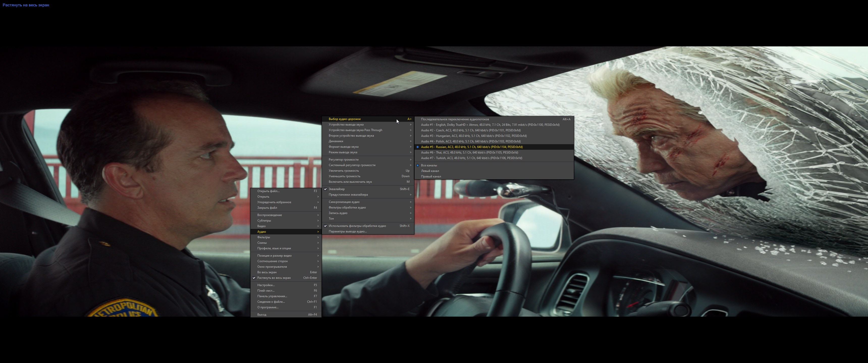868x363 pixels.
Task: Expand Второе устройство вывода звука submenu
Action: (x=368, y=136)
